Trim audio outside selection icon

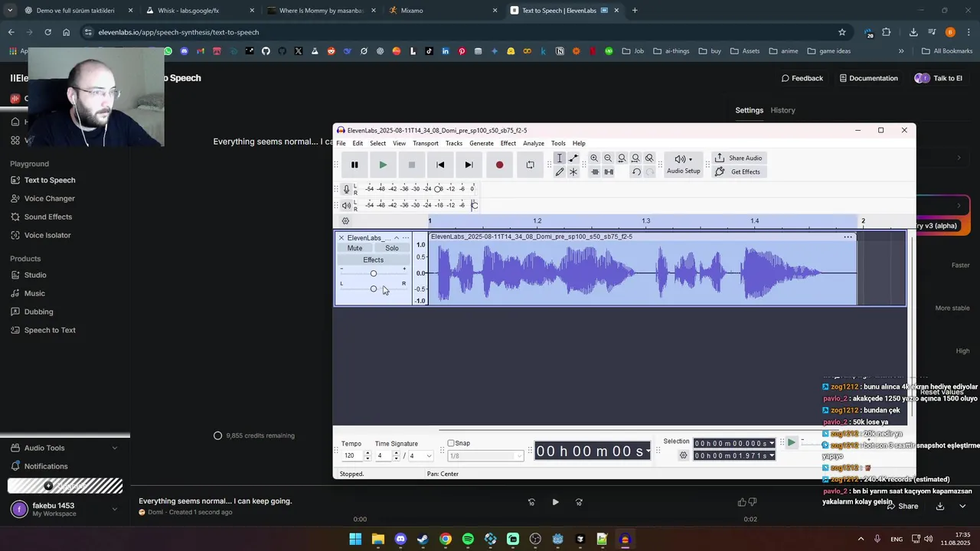coord(595,171)
